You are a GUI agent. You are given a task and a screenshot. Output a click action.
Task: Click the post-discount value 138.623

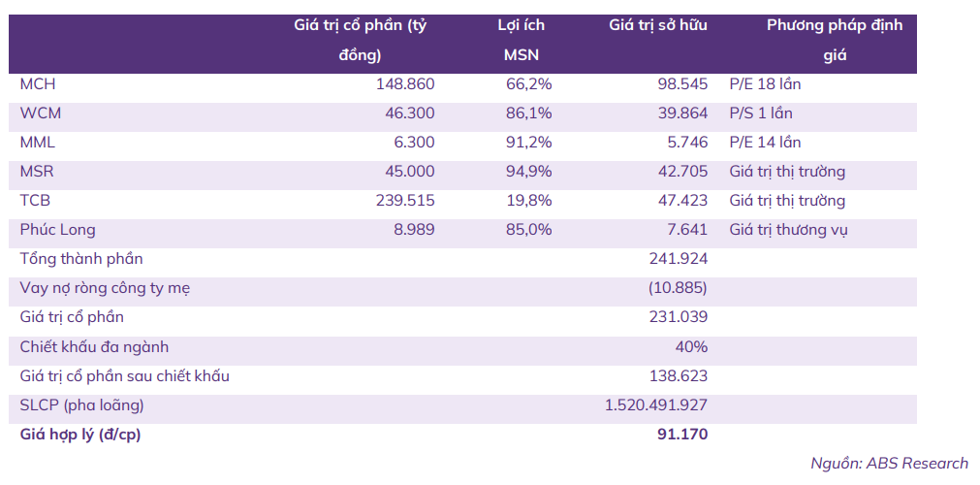pos(679,375)
